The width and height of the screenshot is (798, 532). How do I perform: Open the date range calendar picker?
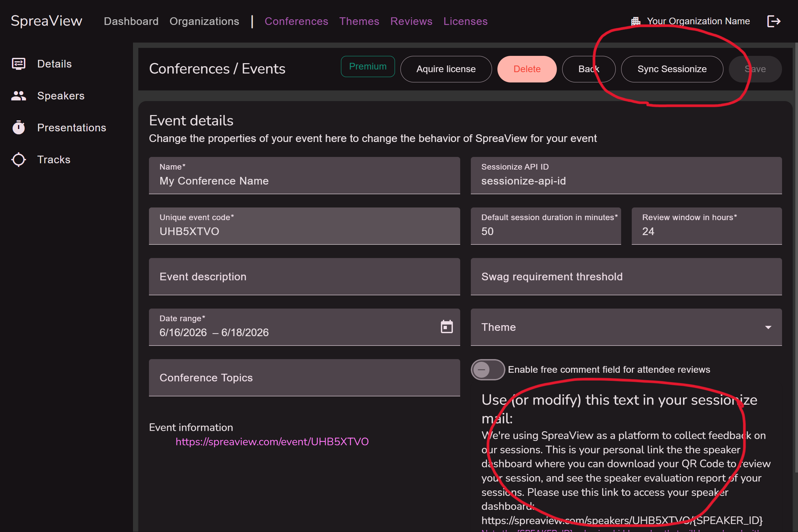pyautogui.click(x=447, y=327)
